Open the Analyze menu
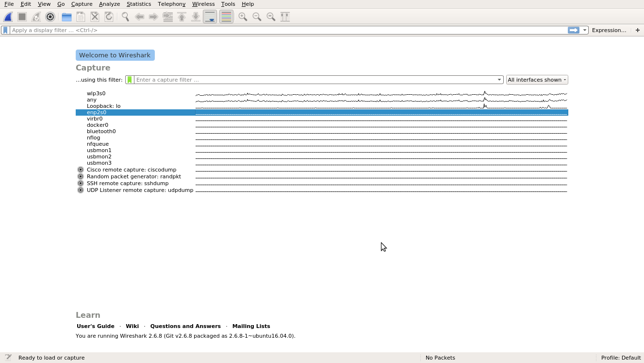 [109, 4]
